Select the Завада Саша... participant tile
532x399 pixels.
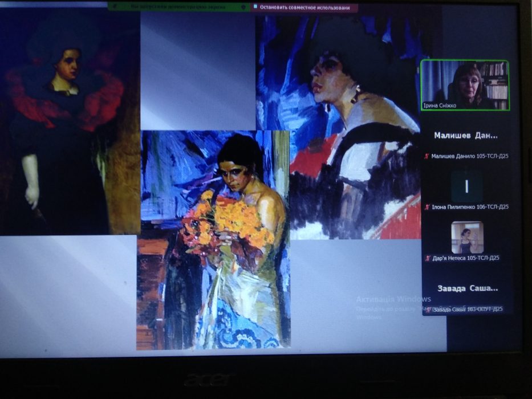pyautogui.click(x=467, y=288)
